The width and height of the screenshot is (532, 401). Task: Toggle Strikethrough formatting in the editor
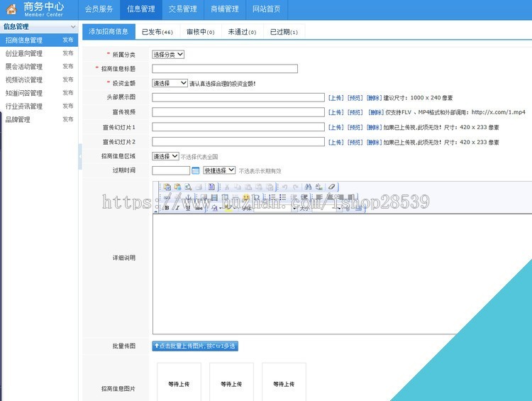pyautogui.click(x=199, y=208)
